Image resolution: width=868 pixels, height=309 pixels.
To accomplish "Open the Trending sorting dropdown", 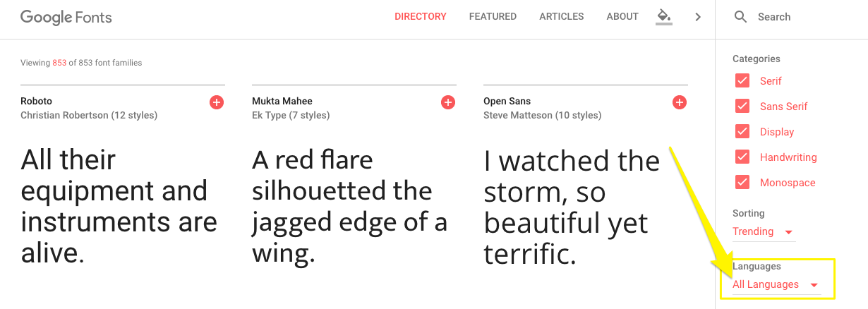I will (764, 231).
